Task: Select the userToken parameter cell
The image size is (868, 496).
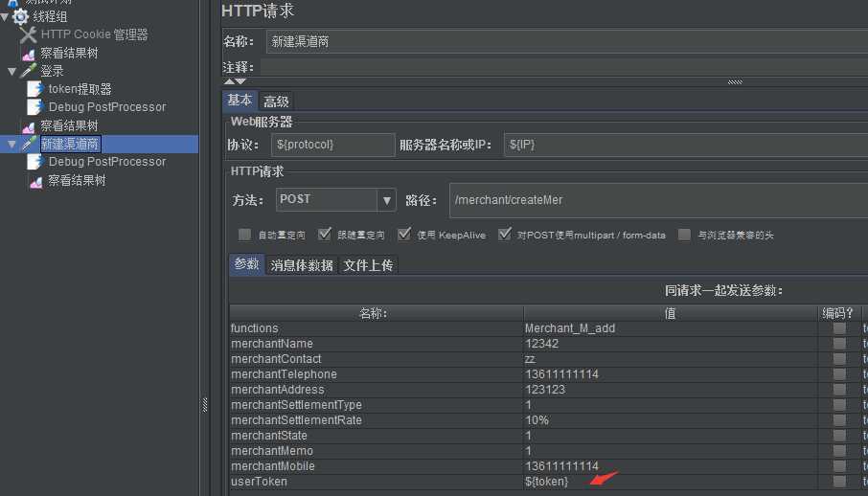Action: pos(377,482)
